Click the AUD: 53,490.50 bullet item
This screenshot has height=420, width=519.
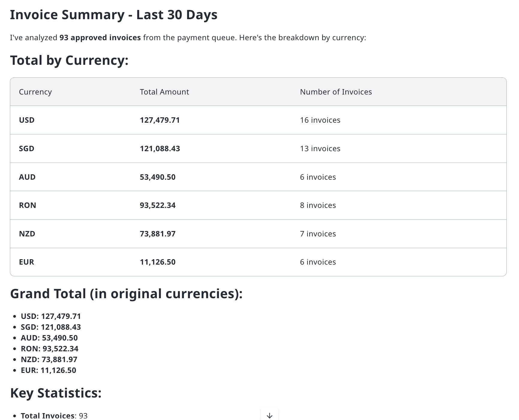[x=49, y=338]
